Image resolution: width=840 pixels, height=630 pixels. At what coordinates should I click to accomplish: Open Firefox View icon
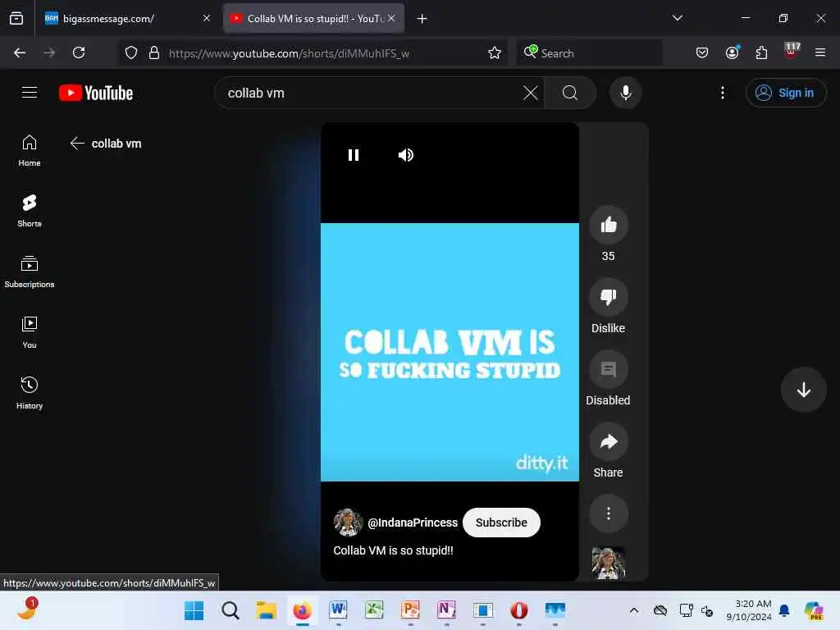point(16,19)
